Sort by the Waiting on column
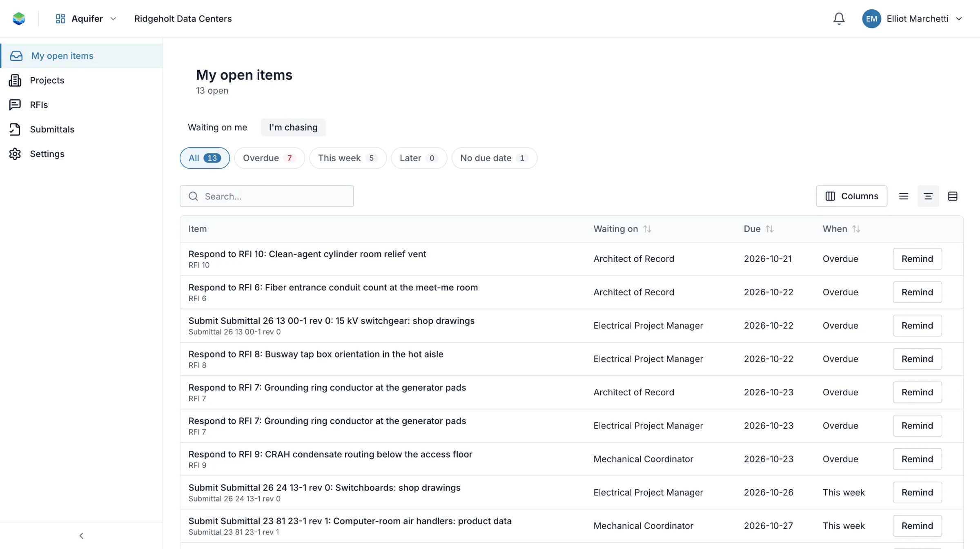This screenshot has width=980, height=549. pyautogui.click(x=622, y=229)
